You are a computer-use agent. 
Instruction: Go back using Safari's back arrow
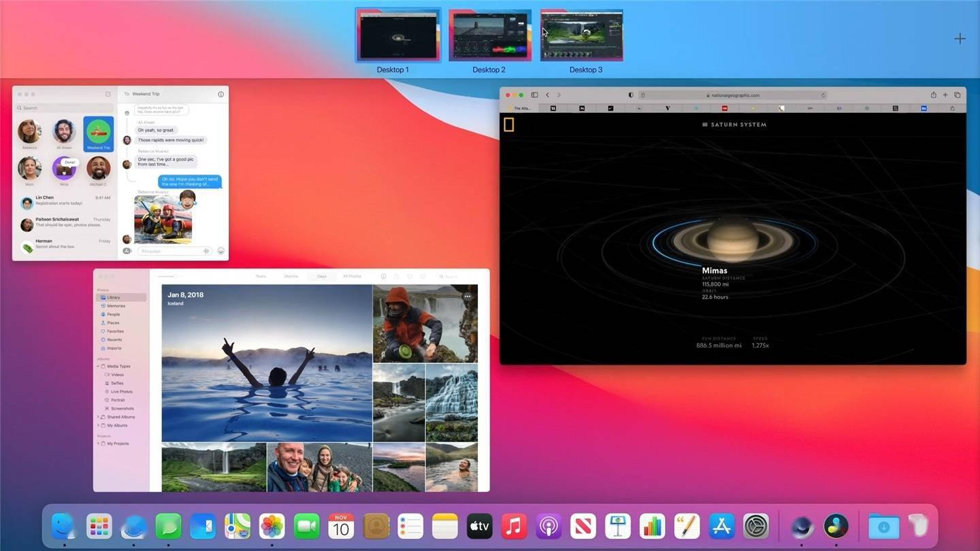click(548, 95)
